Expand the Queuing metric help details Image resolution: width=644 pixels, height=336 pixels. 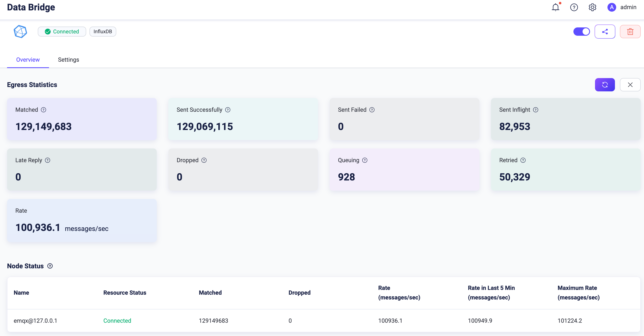coord(365,160)
